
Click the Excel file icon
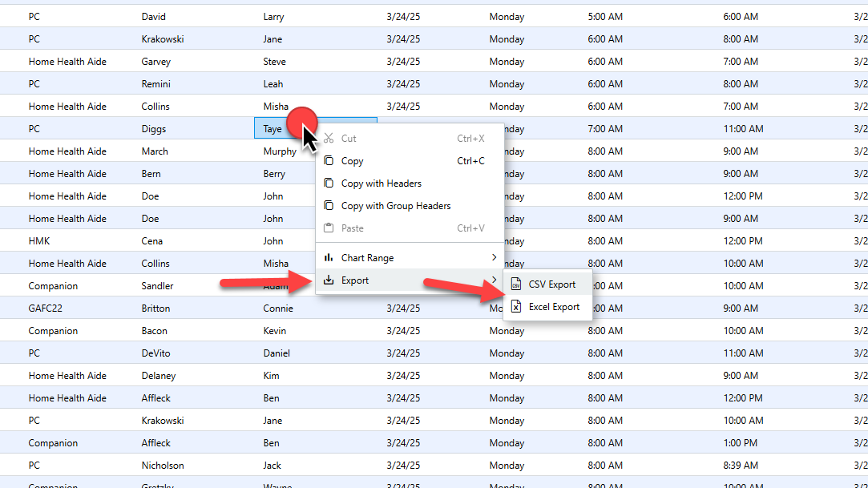(517, 307)
